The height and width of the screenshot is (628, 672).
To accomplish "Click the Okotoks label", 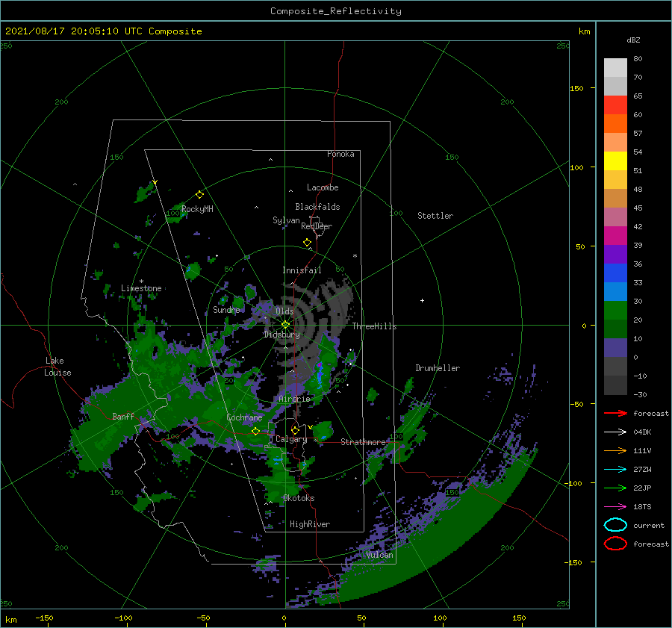I will [299, 498].
